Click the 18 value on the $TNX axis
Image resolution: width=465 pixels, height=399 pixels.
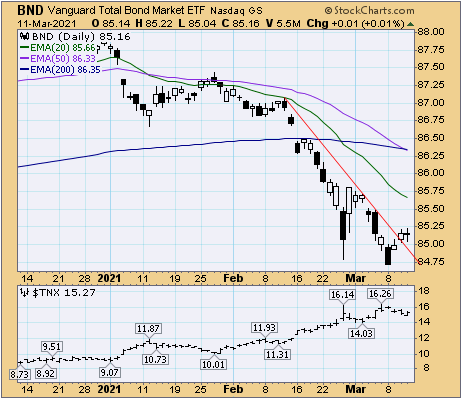click(424, 291)
